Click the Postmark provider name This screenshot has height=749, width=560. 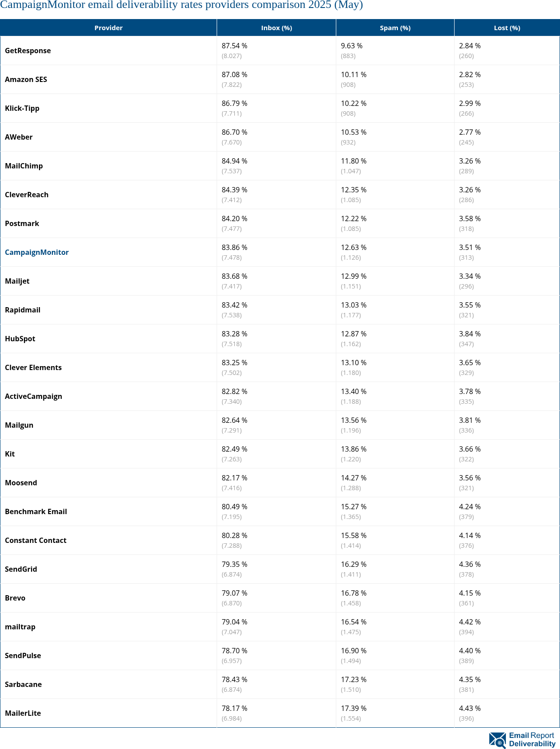pyautogui.click(x=22, y=223)
